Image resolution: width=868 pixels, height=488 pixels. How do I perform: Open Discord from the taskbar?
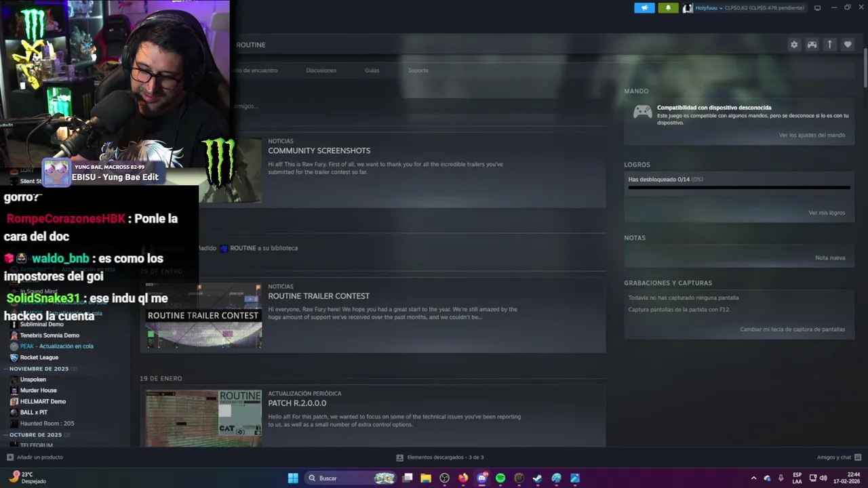pos(482,479)
